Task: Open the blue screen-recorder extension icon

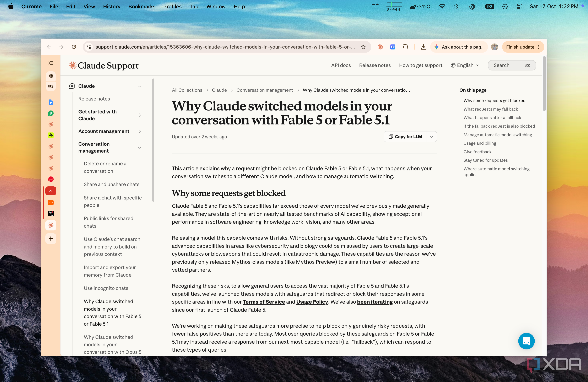Action: coord(393,47)
